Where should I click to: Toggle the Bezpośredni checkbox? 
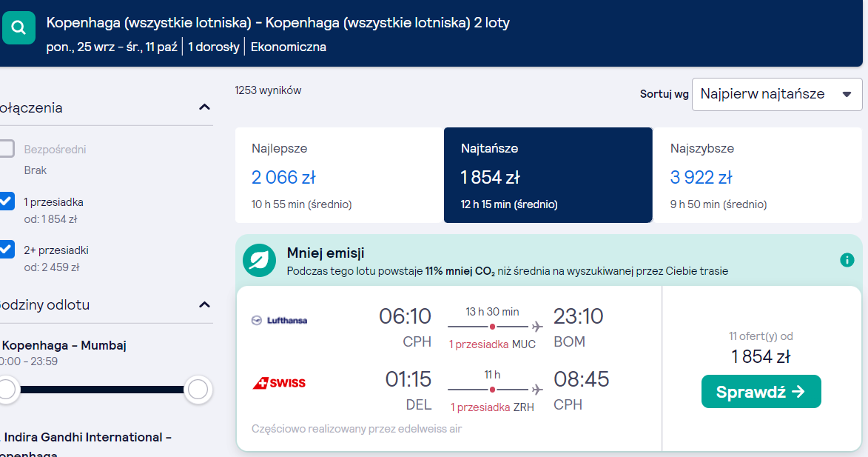(7, 148)
